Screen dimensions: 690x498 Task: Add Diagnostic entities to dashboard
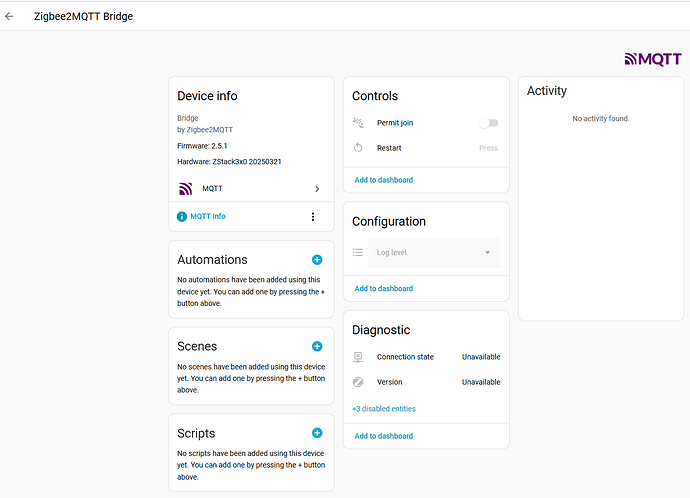383,436
